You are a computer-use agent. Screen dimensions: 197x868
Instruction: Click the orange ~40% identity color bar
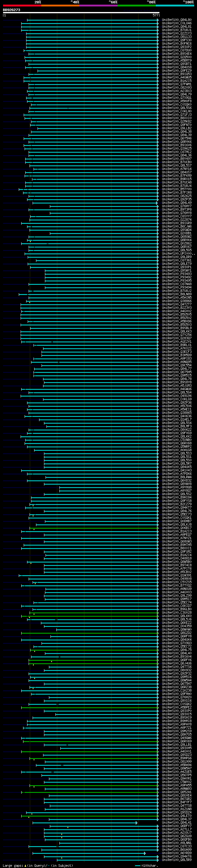coord(60,6)
